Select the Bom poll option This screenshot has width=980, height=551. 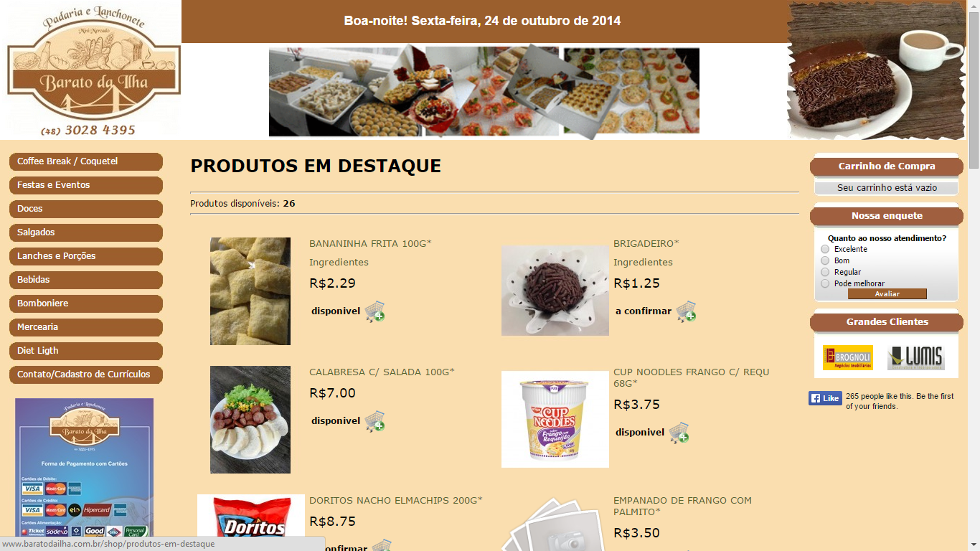point(825,260)
